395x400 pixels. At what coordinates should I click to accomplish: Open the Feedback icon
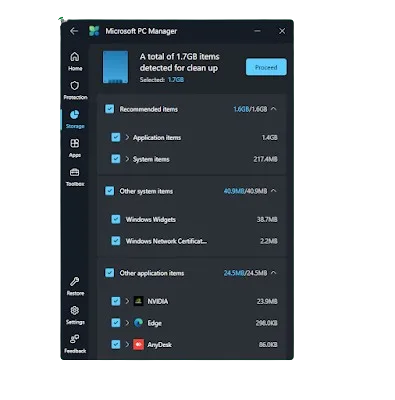[75, 339]
